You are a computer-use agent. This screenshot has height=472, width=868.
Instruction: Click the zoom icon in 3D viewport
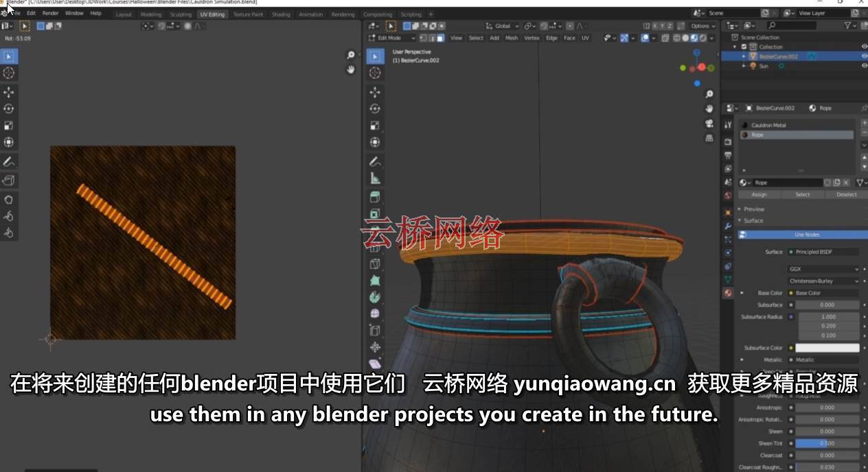point(709,94)
